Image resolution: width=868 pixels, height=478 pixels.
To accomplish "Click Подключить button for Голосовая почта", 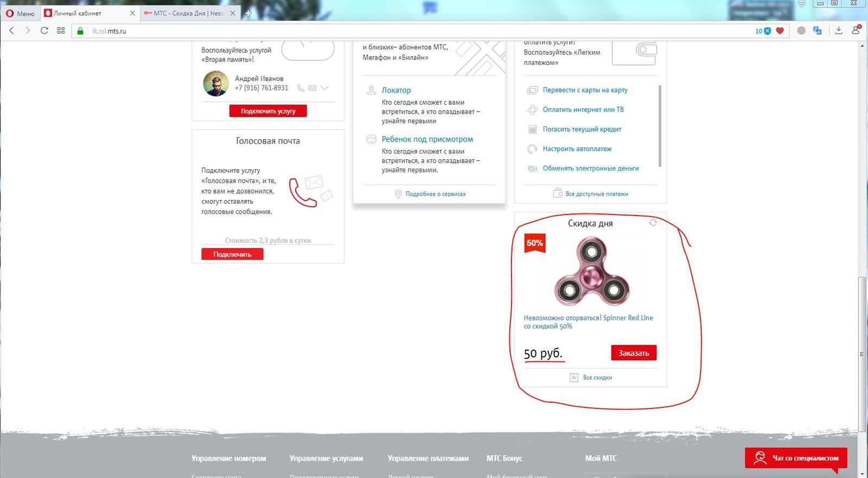I will 232,254.
